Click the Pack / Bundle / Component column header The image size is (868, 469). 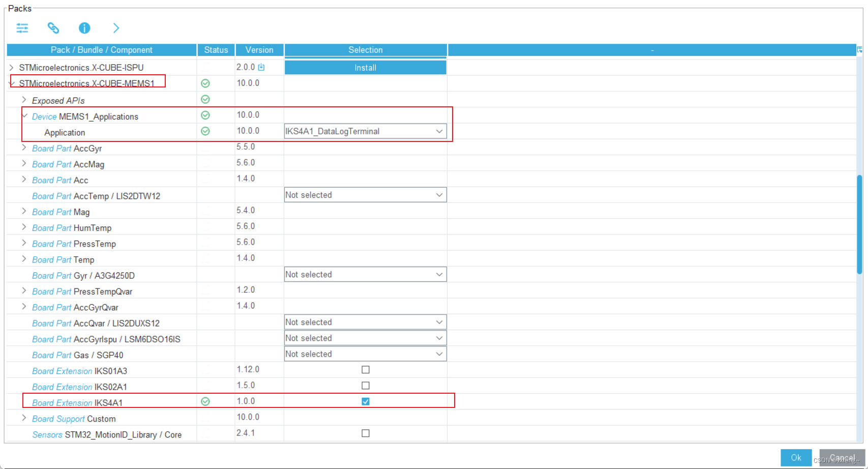(x=102, y=50)
